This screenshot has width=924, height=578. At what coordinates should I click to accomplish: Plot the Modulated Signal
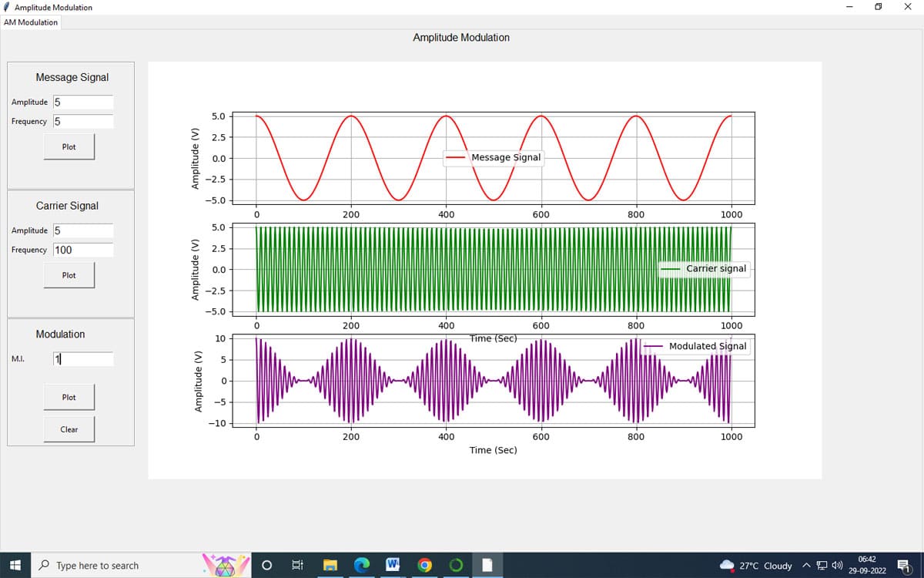tap(69, 396)
